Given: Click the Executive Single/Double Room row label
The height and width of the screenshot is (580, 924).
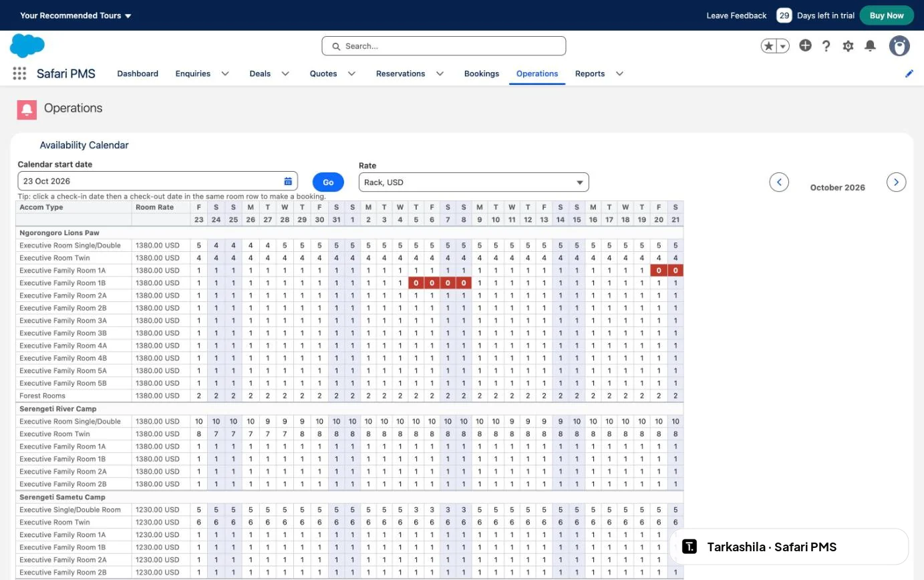Looking at the screenshot, I should [70, 510].
